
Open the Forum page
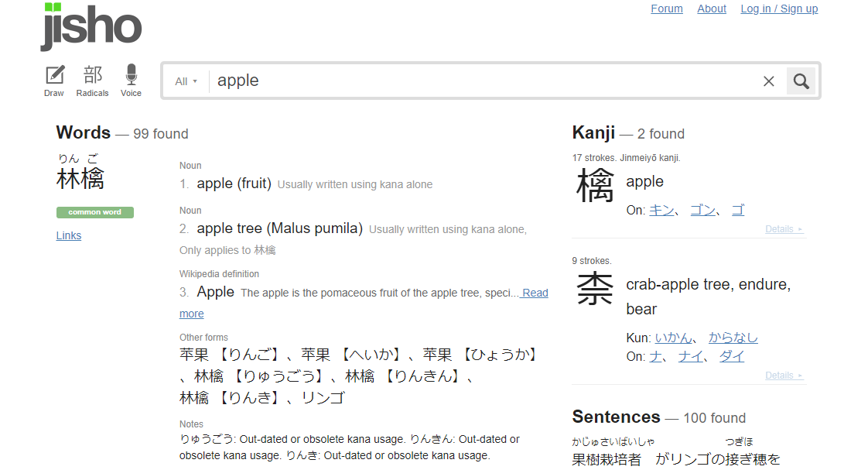(x=667, y=9)
